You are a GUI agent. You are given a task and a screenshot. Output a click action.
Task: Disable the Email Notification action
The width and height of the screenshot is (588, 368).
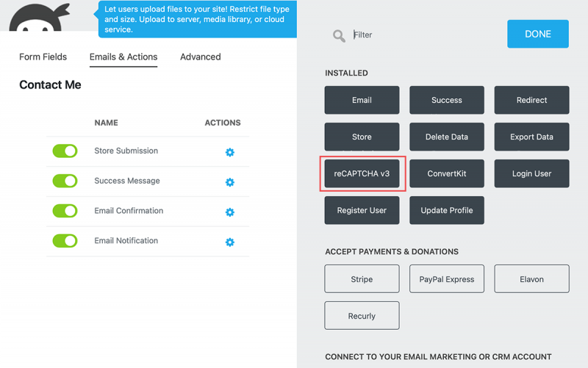(65, 241)
